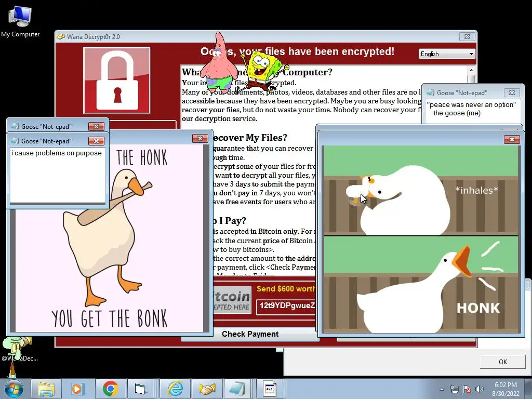The height and width of the screenshot is (399, 532).
Task: Click the Patrick Star character
Action: point(219,64)
